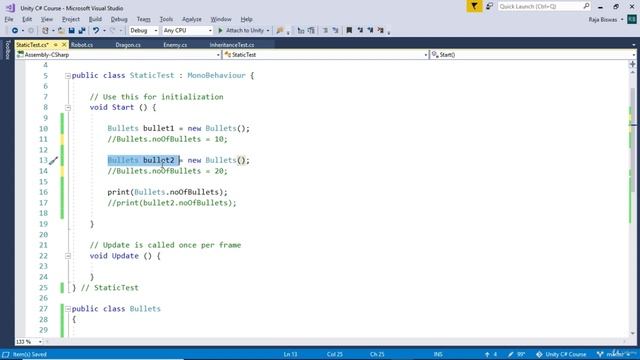Go to the next bookmark icon

tap(370, 31)
